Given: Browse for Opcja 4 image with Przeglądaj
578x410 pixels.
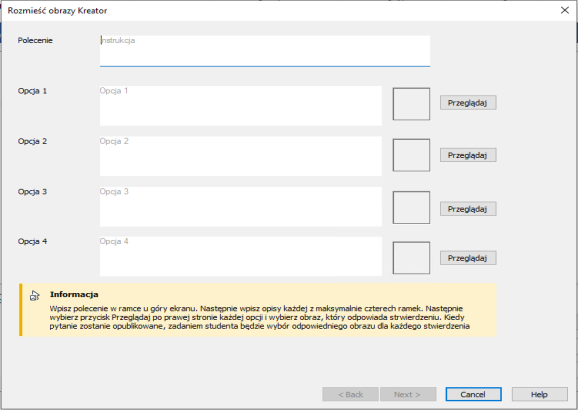Looking at the screenshot, I should 468,258.
